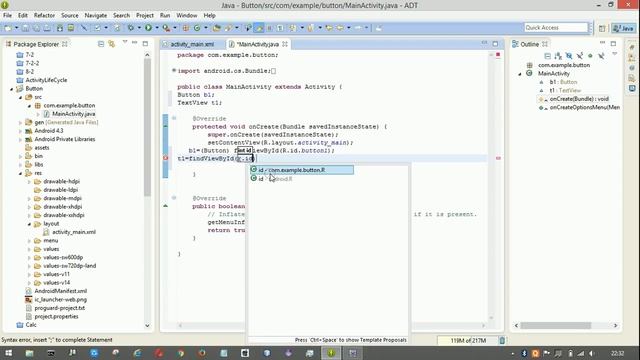Open the Window menu
This screenshot has width=640, height=360.
click(x=187, y=15)
